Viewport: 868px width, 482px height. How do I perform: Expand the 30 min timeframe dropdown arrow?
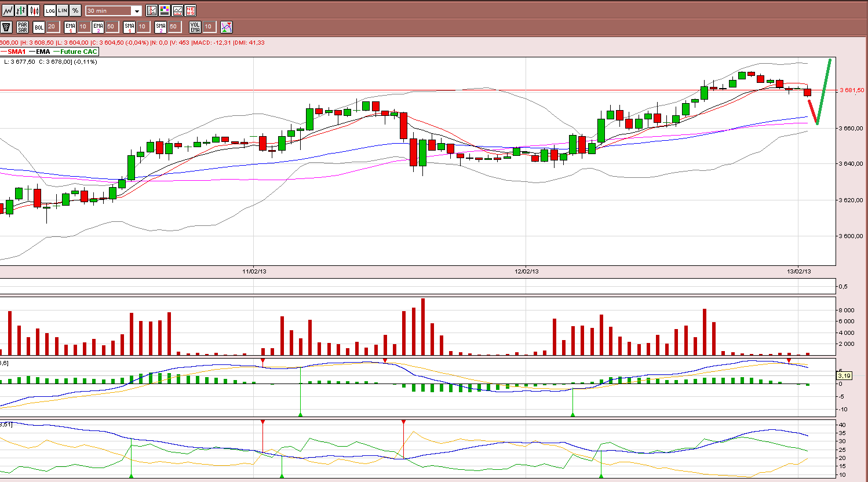(x=137, y=11)
